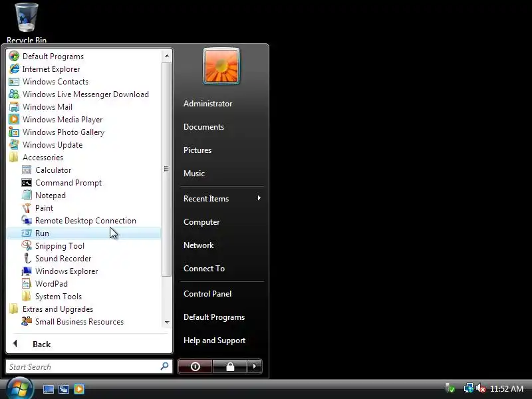Open Pictures from the right pane
This screenshot has height=399, width=532.
click(197, 150)
